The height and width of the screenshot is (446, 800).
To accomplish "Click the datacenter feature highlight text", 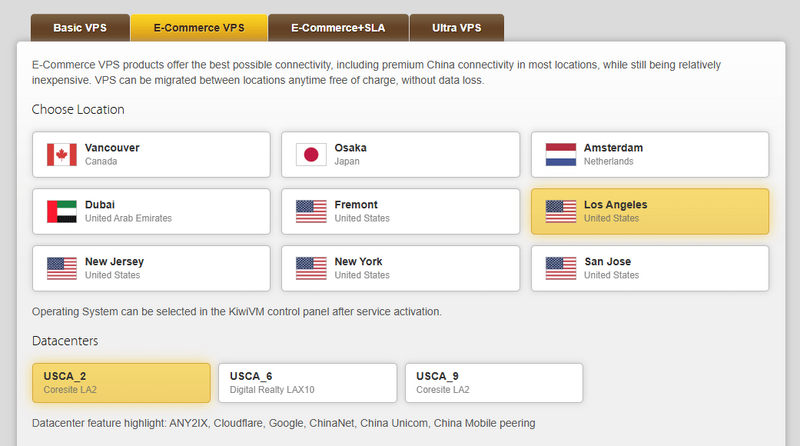I will (x=284, y=423).
